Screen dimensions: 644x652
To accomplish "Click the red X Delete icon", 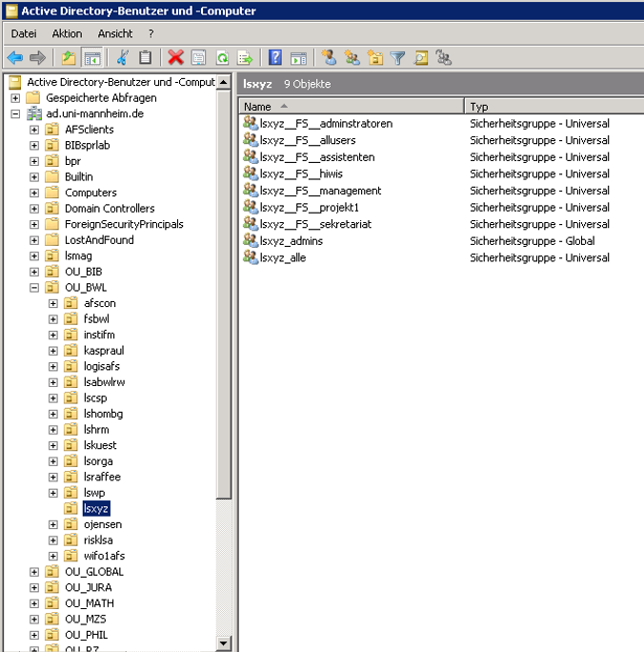I will (x=175, y=57).
